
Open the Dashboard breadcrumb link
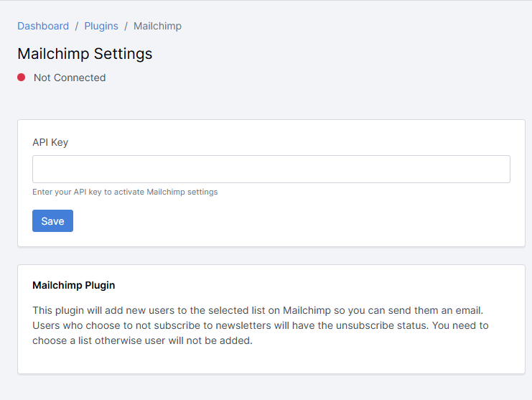click(x=43, y=26)
